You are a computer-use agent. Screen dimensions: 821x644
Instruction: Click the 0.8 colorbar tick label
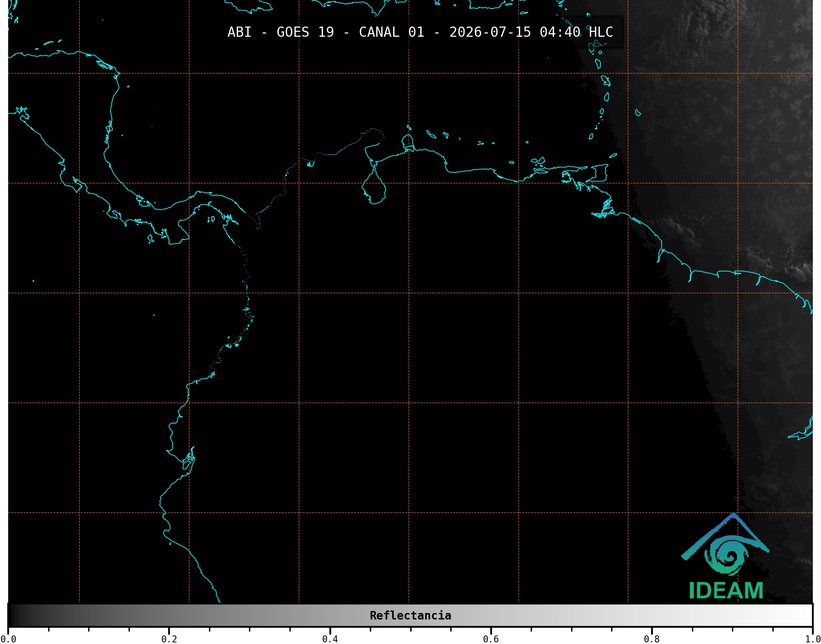click(x=652, y=639)
